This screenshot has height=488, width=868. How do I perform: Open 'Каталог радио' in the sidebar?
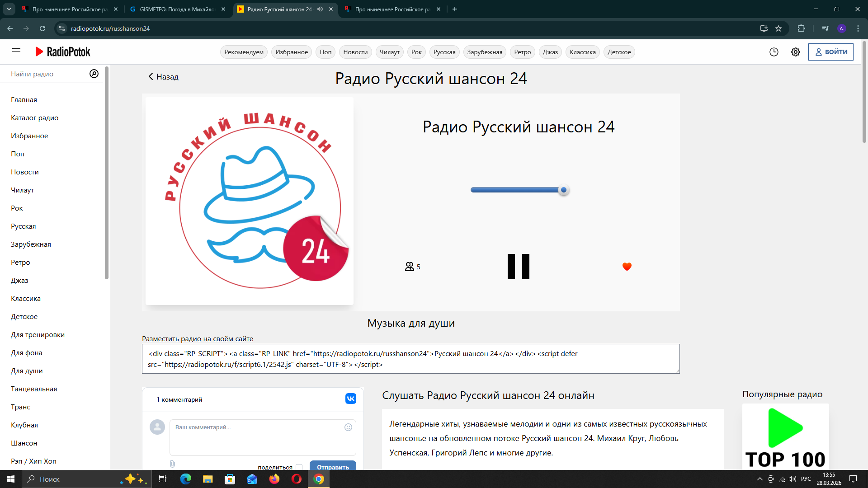35,118
